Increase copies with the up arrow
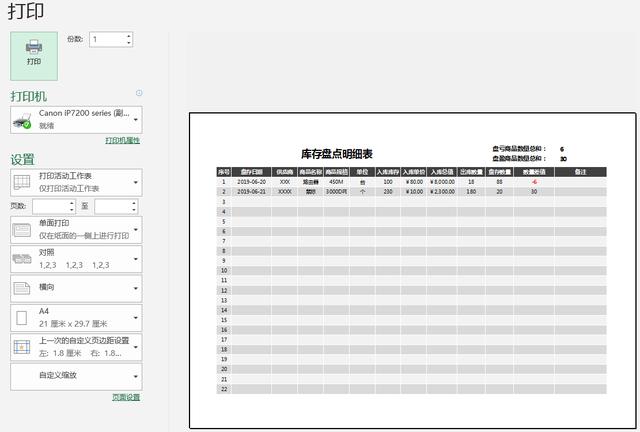The image size is (640, 432). click(x=129, y=36)
